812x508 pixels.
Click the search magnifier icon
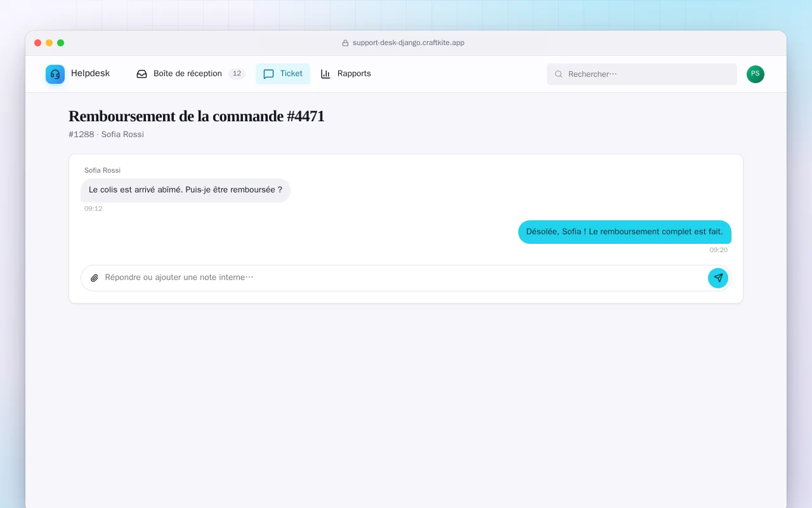tap(559, 74)
